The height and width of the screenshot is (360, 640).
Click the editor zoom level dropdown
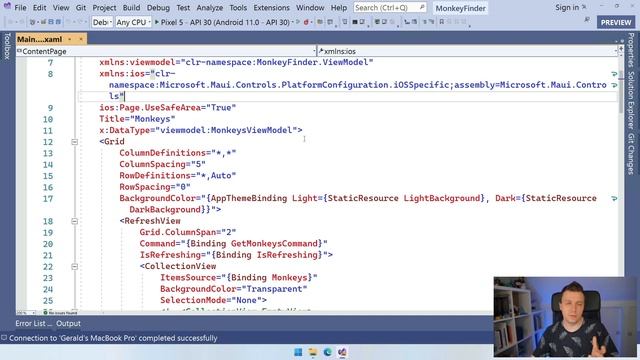(27, 313)
